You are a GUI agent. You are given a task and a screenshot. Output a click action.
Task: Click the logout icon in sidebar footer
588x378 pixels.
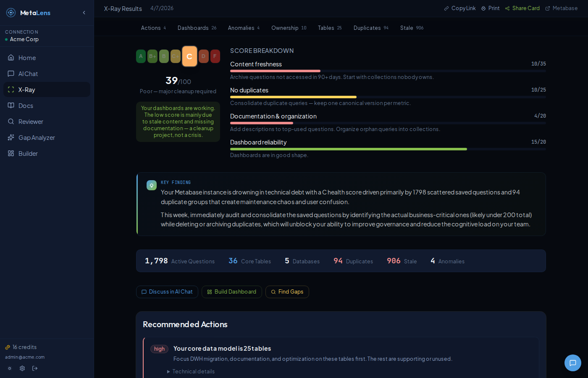(x=35, y=368)
